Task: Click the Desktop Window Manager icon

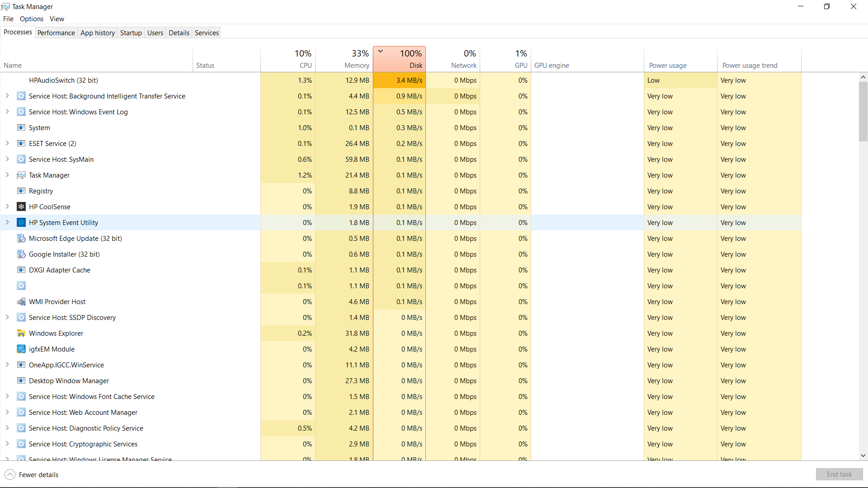Action: tap(21, 381)
